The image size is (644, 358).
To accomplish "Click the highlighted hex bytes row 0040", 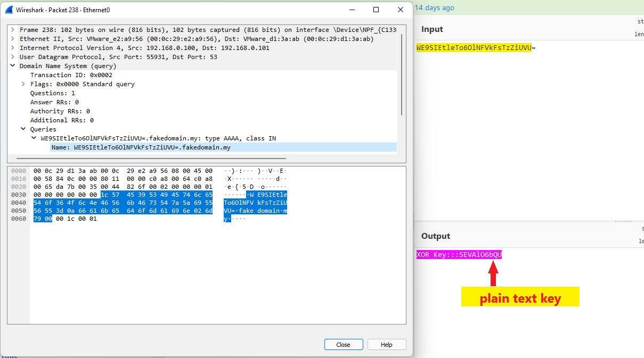I will pos(123,203).
